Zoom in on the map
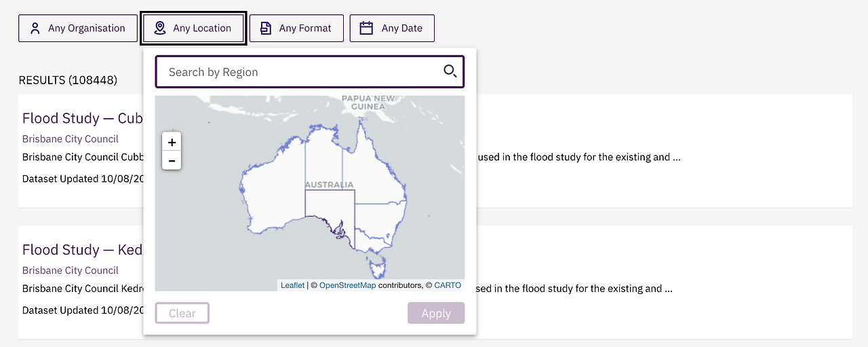Viewport: 868px width, 347px height. 172,143
